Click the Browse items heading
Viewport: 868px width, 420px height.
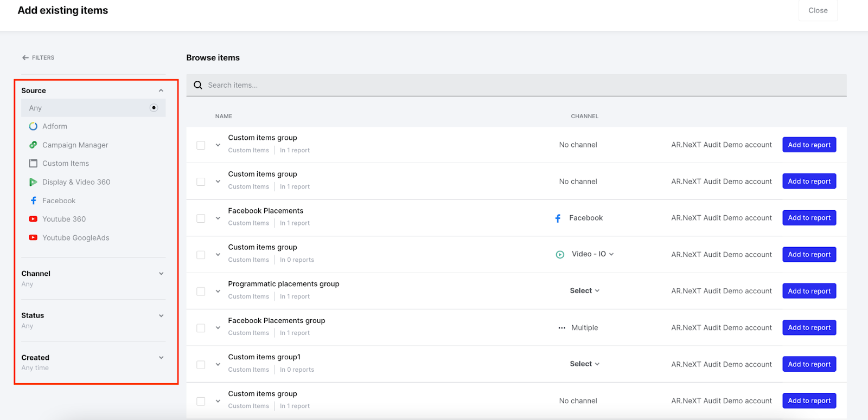click(x=213, y=57)
